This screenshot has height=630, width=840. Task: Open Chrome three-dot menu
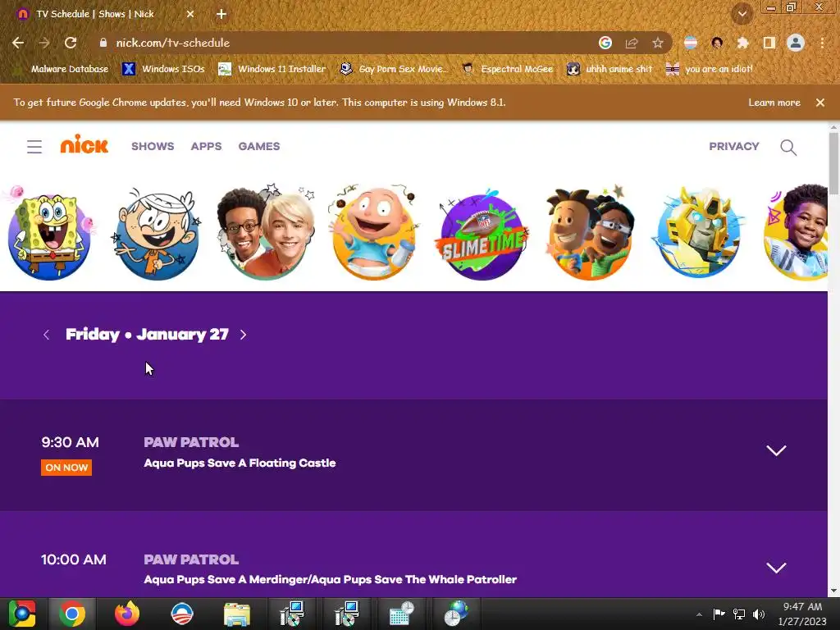pos(822,43)
